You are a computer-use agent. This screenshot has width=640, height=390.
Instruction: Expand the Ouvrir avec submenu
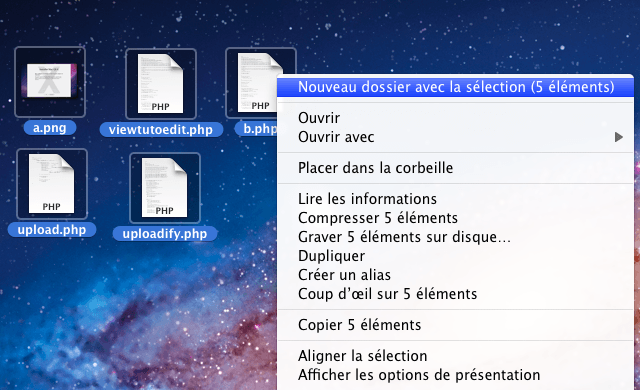click(x=456, y=137)
